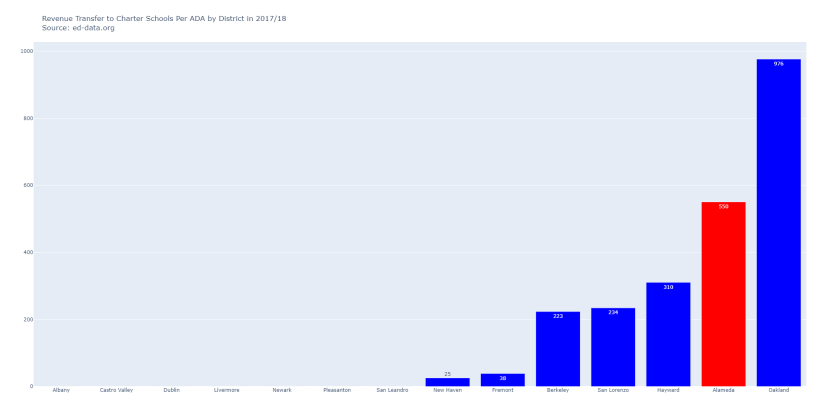Click the Oakland x-axis label
The height and width of the screenshot is (420, 840).
tap(778, 390)
